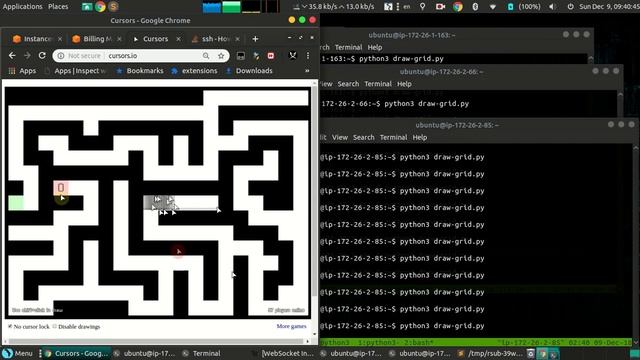The width and height of the screenshot is (640, 360).
Task: Open Bookmarks folder in bookmarks bar
Action: point(140,71)
